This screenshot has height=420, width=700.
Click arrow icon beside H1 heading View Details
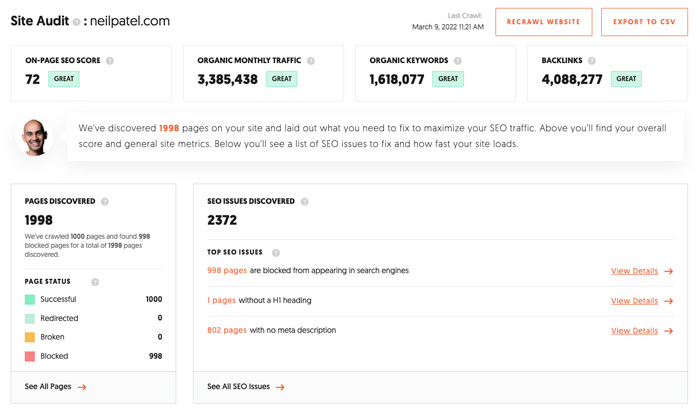[668, 301]
